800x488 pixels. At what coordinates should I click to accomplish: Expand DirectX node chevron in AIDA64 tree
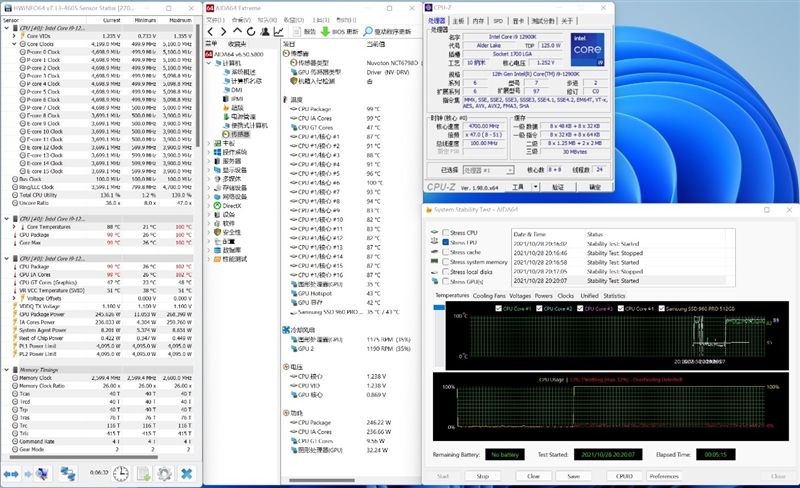pos(209,206)
